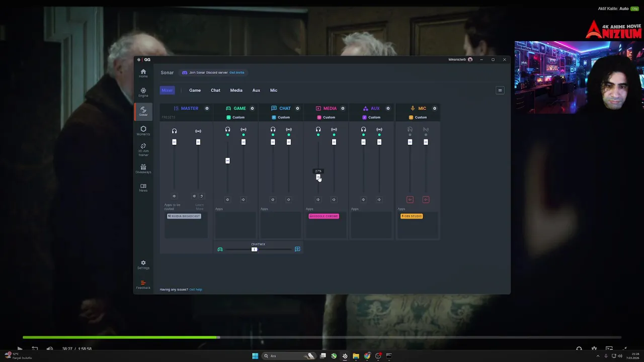Click the ear monitor icon in MASTER
Screen dimensions: 644x362
(201, 196)
